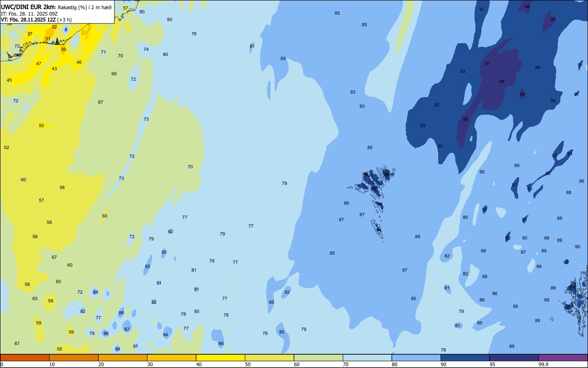Select the map value 46
588x368 pixels.
79,62
